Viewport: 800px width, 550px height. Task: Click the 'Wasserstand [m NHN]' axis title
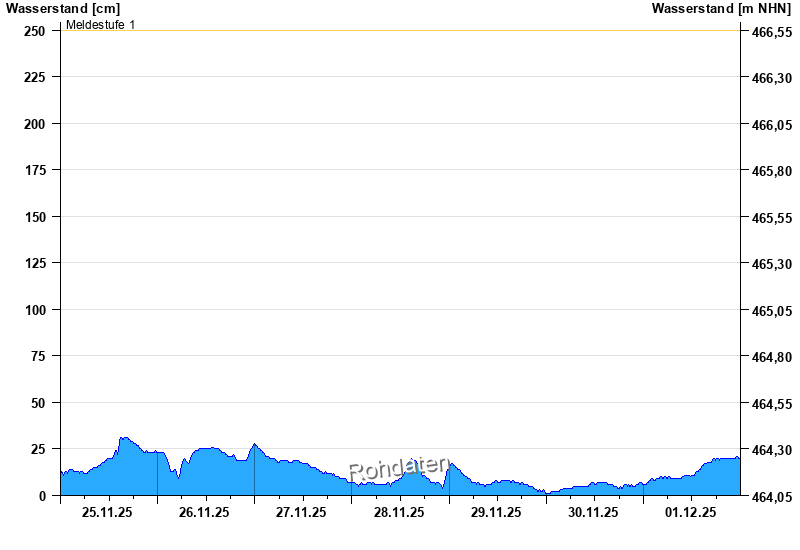721,8
